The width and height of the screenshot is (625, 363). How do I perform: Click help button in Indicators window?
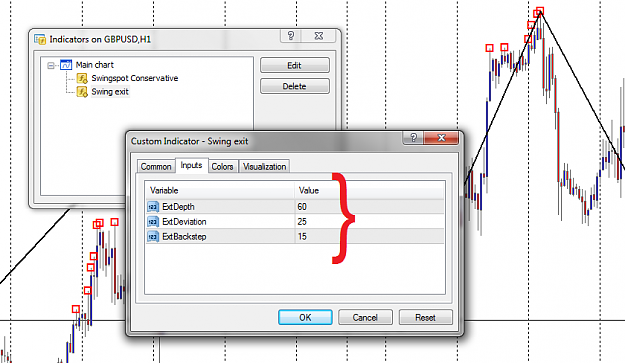[291, 36]
